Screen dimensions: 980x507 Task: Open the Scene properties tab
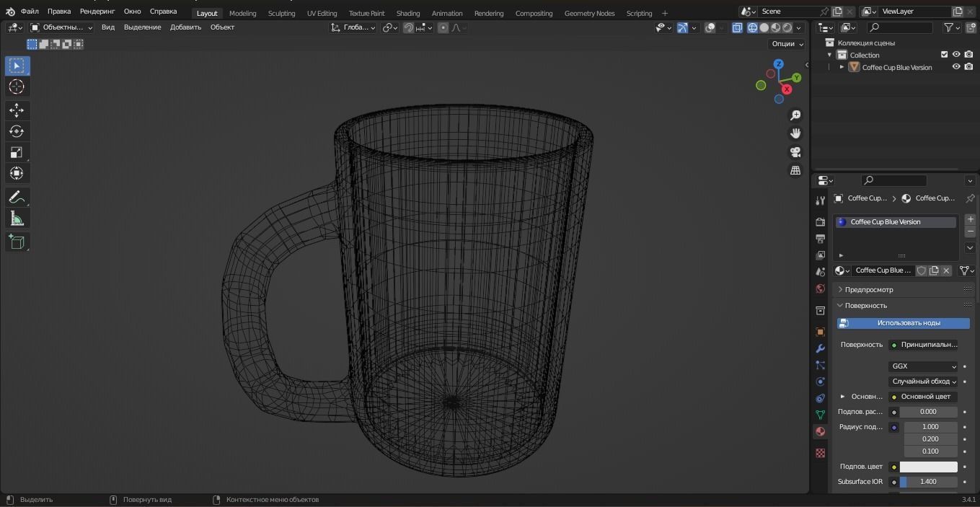[x=820, y=272]
